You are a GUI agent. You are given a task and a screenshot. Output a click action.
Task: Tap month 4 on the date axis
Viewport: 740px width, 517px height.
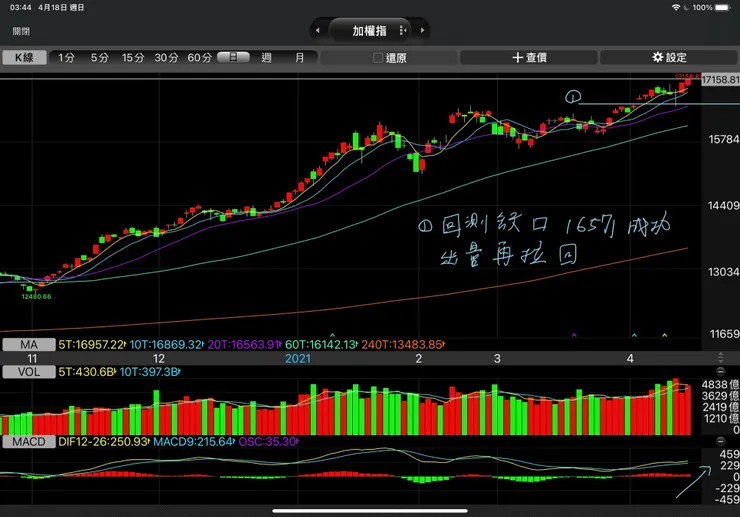click(x=630, y=359)
